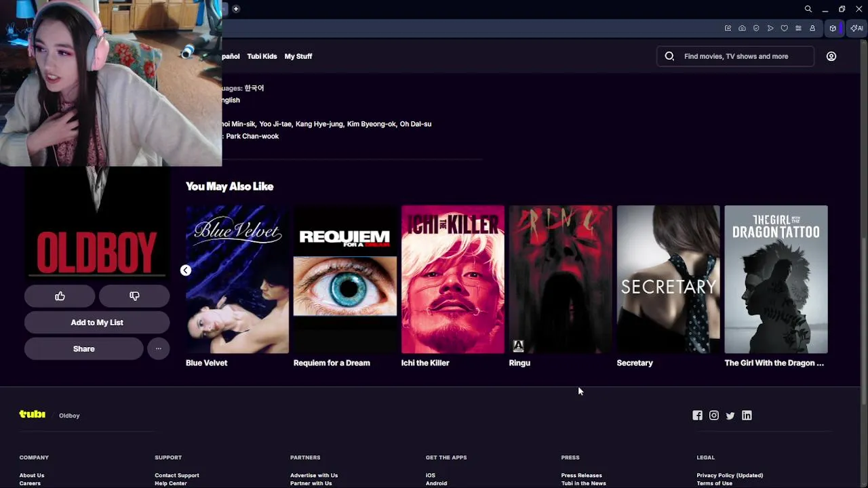Viewport: 868px width, 488px height.
Task: Open the browser easy setup menu icon
Action: 798,28
